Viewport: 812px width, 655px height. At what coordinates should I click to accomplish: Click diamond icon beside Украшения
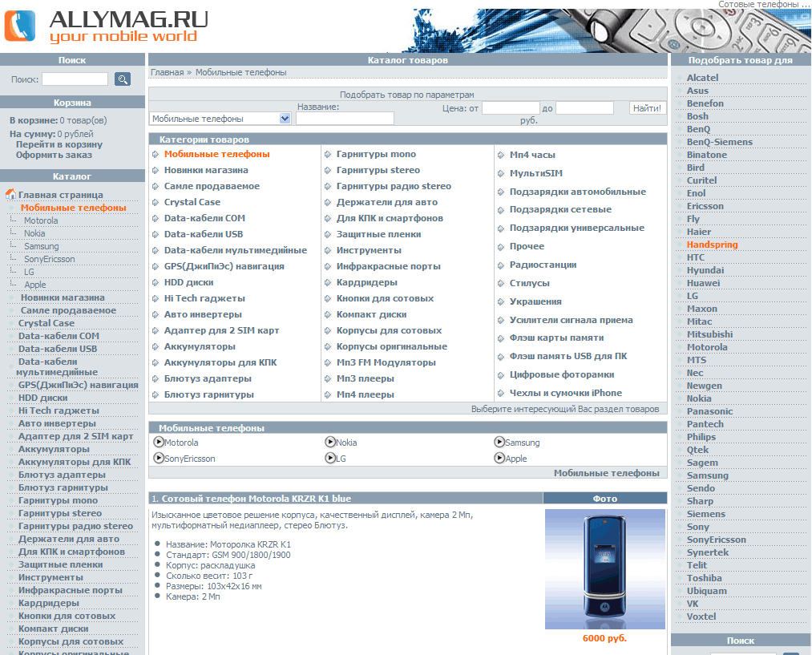point(501,302)
